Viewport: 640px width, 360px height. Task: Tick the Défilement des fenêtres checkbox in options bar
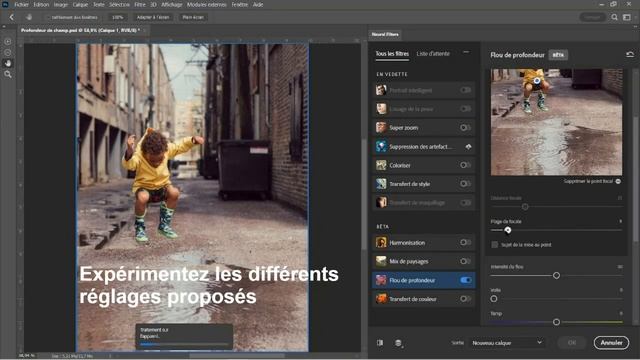tap(48, 17)
